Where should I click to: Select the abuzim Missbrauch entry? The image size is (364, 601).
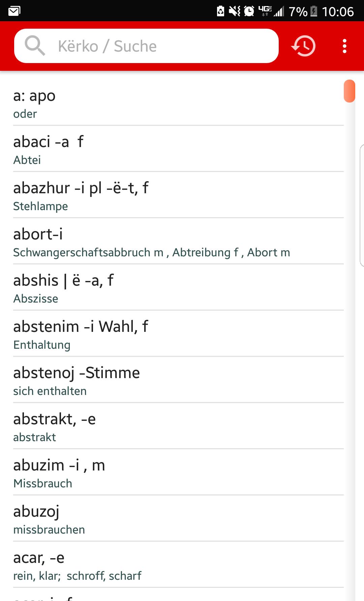tap(178, 472)
